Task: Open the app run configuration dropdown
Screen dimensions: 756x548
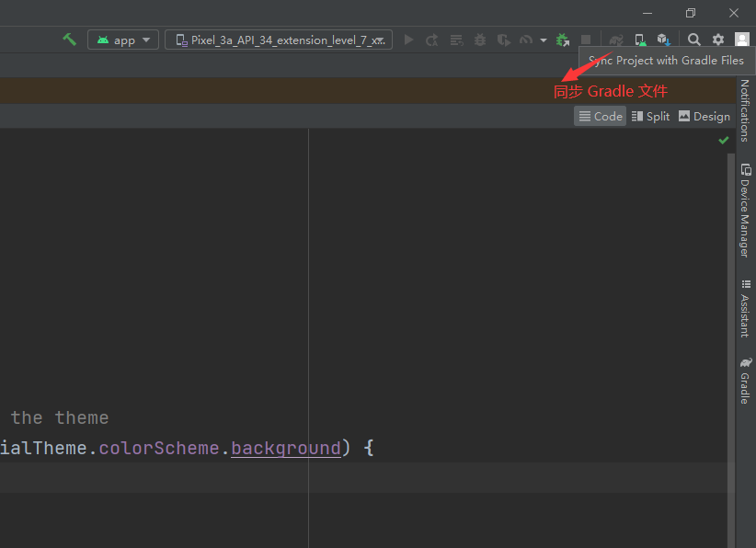Action: tap(123, 40)
